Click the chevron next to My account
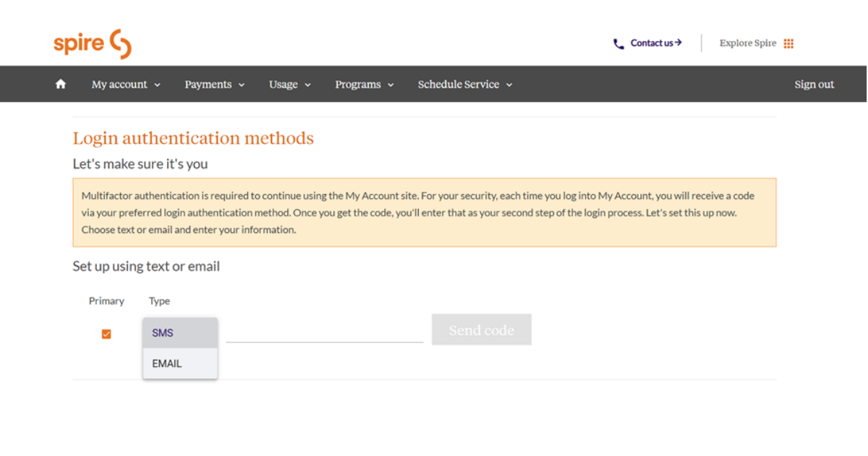Screen dimensions: 868x456 (158, 85)
